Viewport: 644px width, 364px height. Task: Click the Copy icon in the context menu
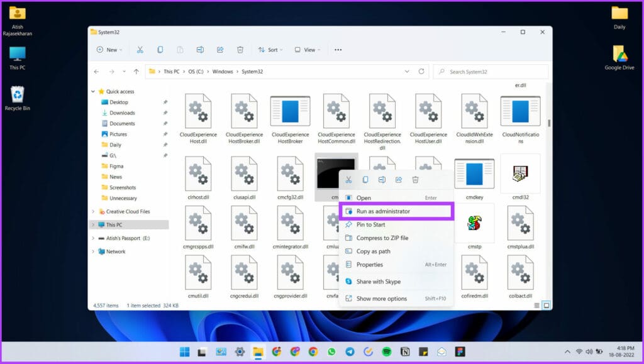coord(365,179)
